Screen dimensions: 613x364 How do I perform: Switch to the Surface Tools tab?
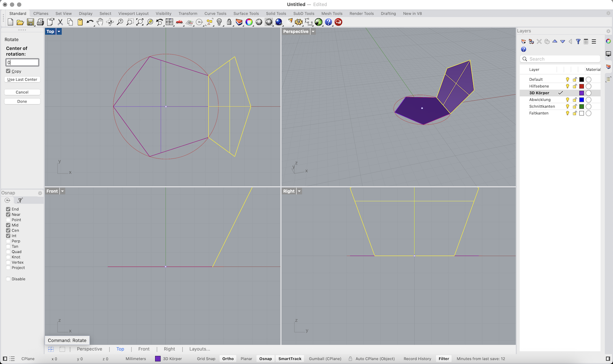click(x=246, y=13)
